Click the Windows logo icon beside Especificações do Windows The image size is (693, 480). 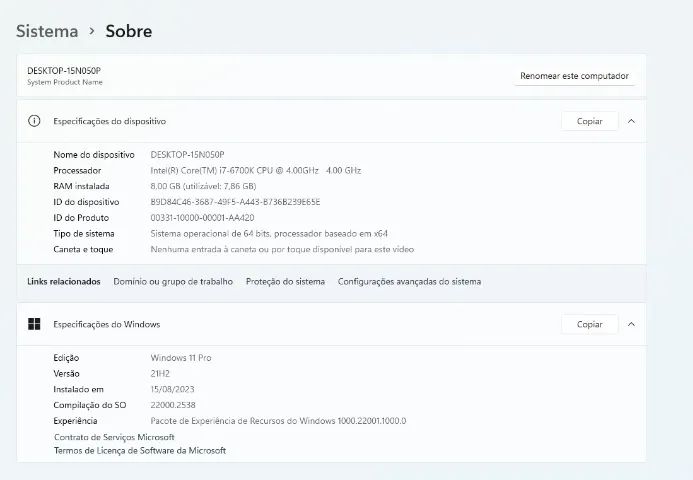pos(34,324)
